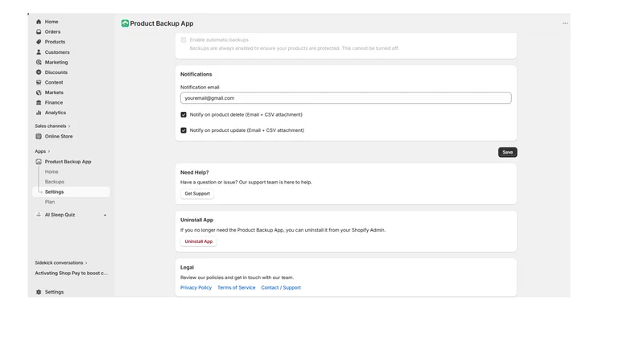Click the Orders inbox icon

pyautogui.click(x=39, y=31)
